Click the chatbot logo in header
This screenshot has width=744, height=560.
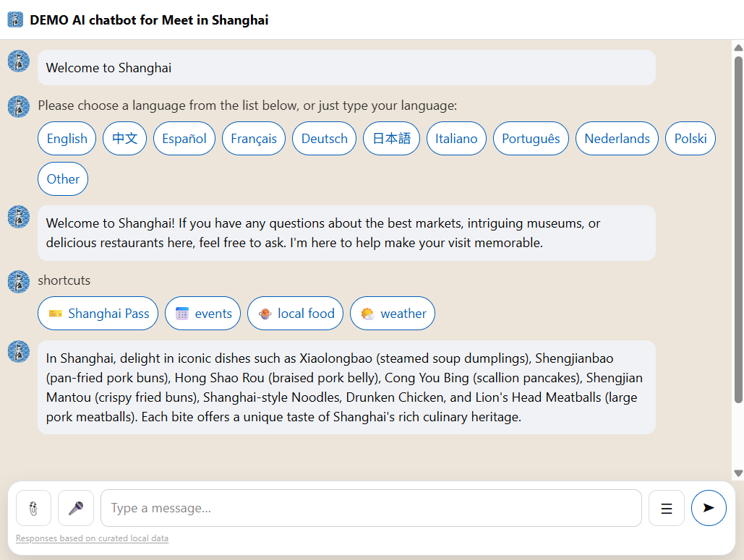click(15, 20)
